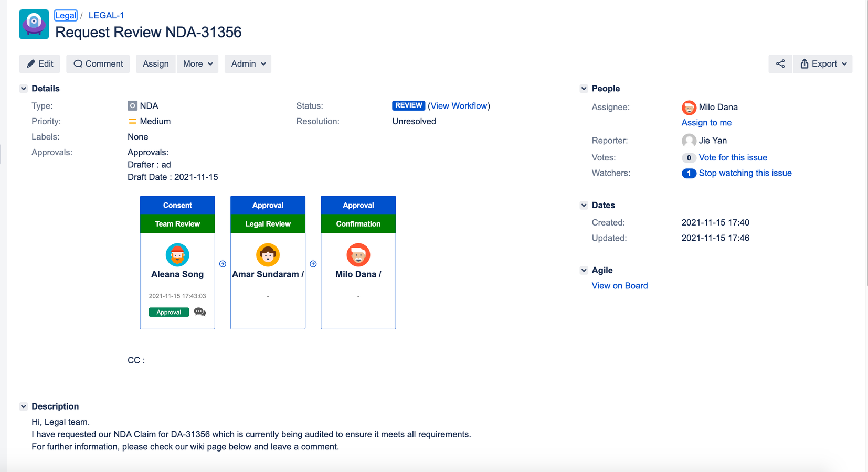Screen dimensions: 868x472
Task: Click the Legal Review step label
Action: pos(268,224)
